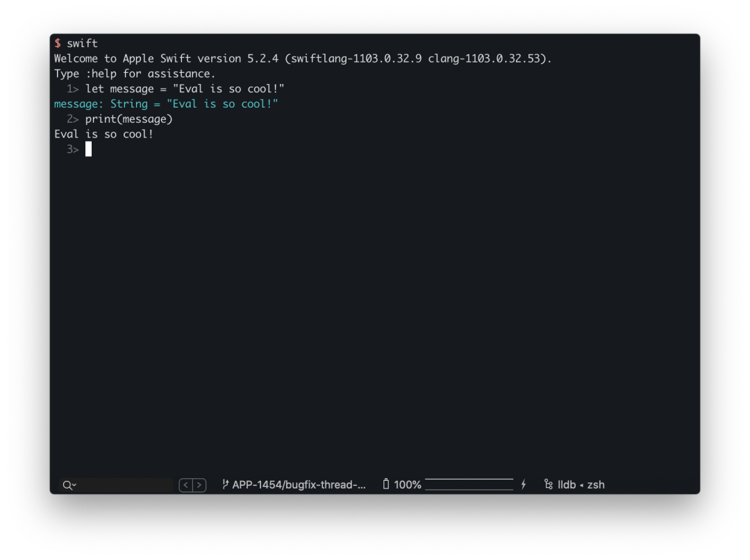Click the battery history graph
Screen dimensions: 750x560
click(469, 484)
